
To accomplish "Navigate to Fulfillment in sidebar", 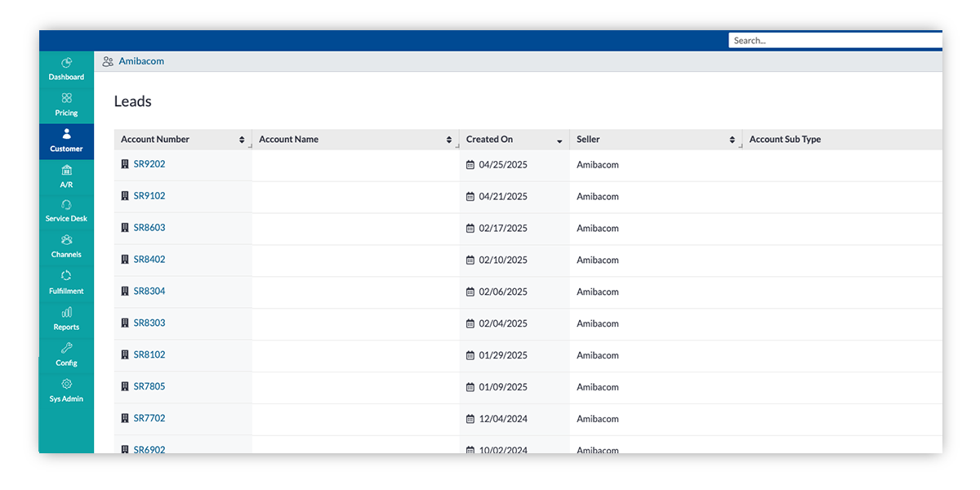I will click(x=66, y=283).
